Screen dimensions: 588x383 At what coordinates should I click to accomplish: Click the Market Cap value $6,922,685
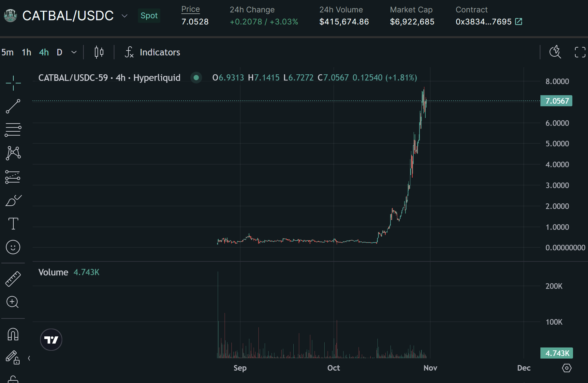tap(412, 22)
